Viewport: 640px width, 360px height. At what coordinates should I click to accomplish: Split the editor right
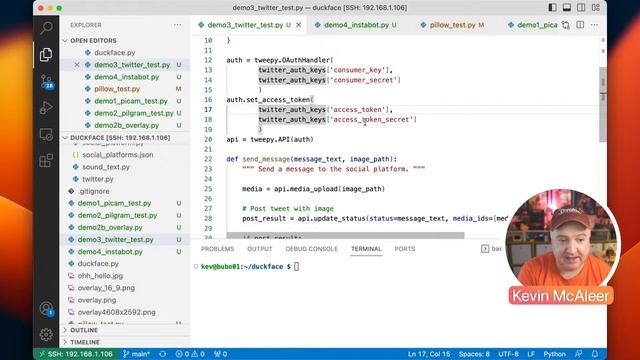point(580,25)
